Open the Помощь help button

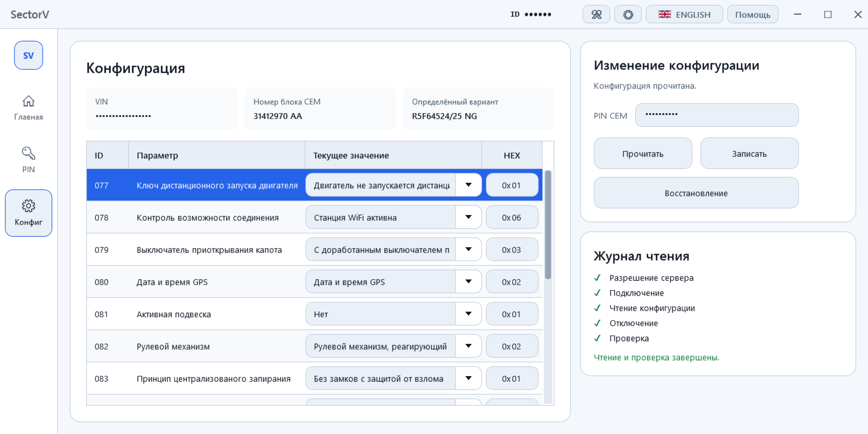[x=752, y=14]
